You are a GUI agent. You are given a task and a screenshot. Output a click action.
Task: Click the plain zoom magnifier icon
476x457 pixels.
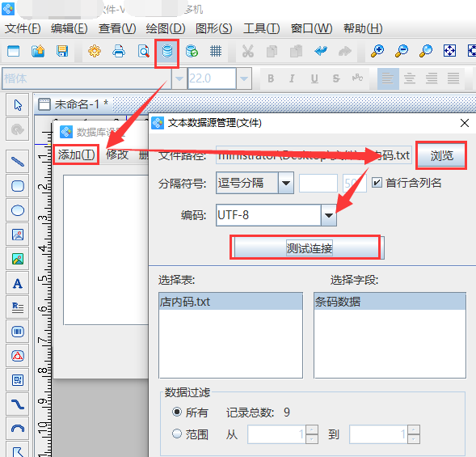(426, 51)
